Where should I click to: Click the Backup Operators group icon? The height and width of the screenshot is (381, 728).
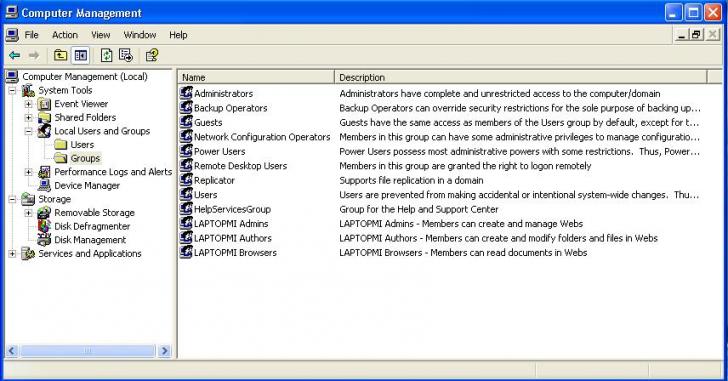(187, 108)
